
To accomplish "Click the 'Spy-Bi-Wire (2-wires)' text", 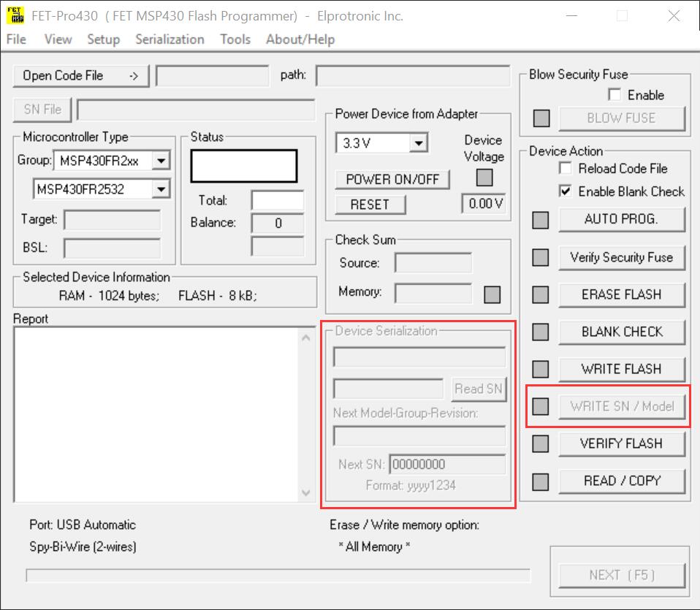I will (83, 546).
